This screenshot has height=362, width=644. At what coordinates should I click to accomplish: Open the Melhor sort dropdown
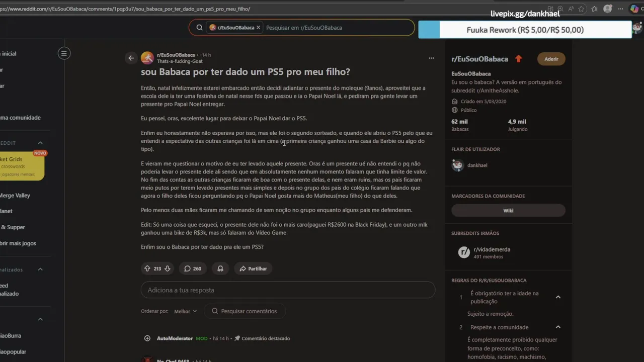point(185,311)
